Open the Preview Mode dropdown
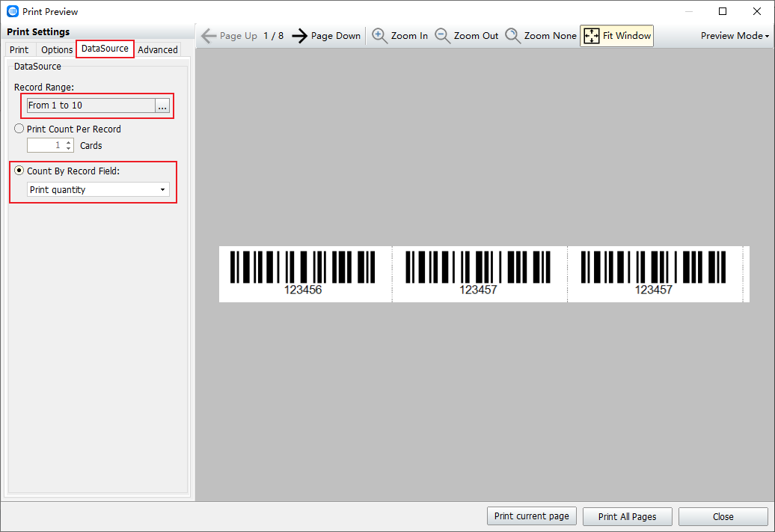Screen dimensions: 775x532 (x=735, y=36)
